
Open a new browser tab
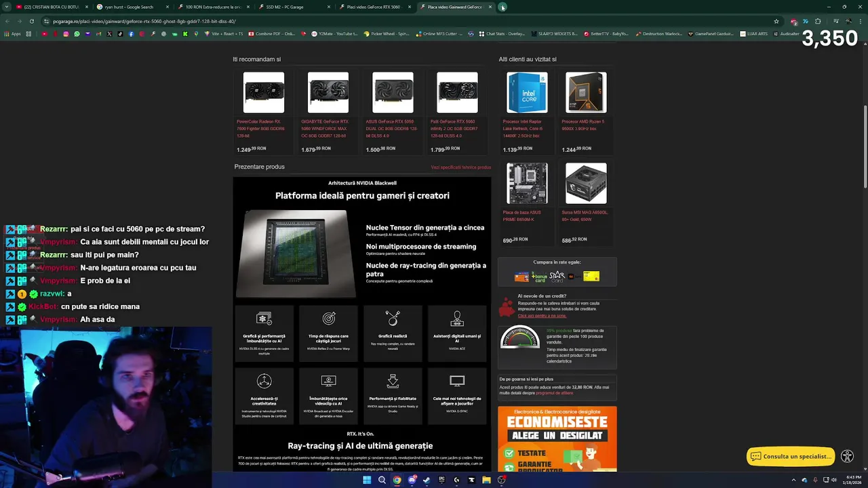point(502,7)
